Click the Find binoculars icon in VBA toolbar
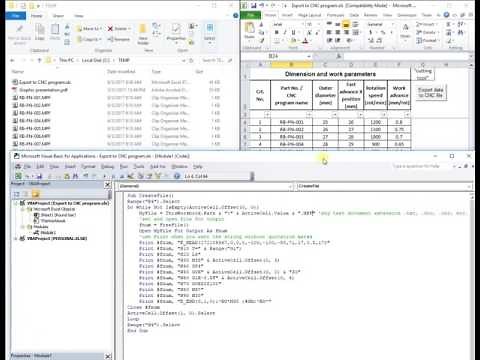The width and height of the screenshot is (480, 360). [76, 176]
